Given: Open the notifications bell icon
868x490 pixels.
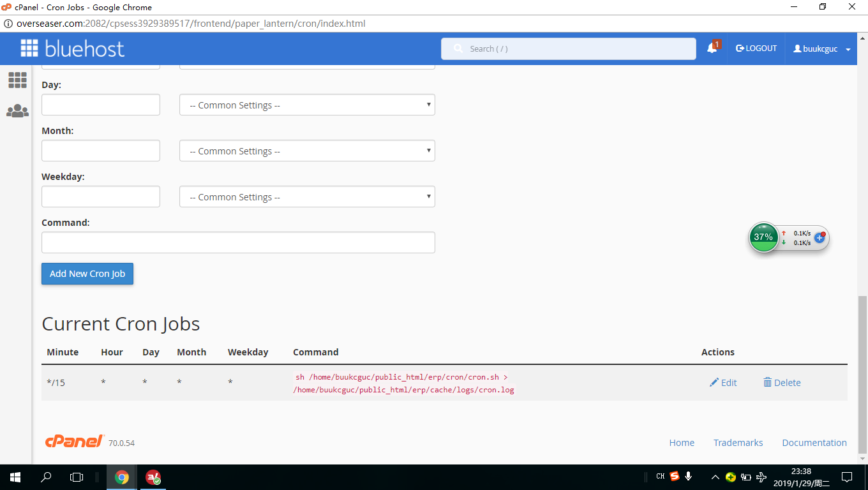Looking at the screenshot, I should [x=712, y=48].
